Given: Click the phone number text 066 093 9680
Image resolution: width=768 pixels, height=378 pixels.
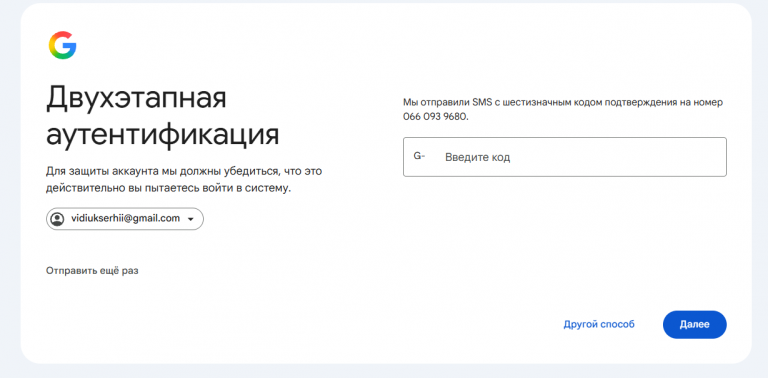Looking at the screenshot, I should (x=435, y=118).
